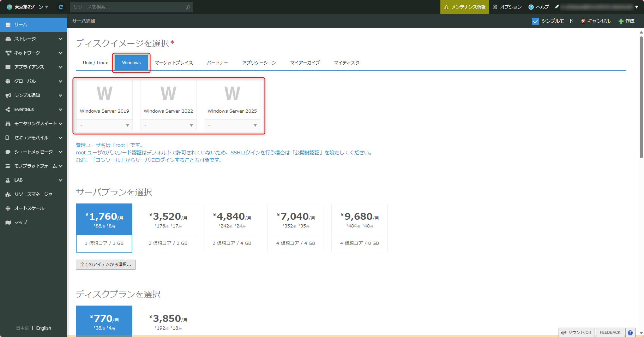Click the info icon next to FEEDBACK
The image size is (644, 337).
(x=630, y=332)
